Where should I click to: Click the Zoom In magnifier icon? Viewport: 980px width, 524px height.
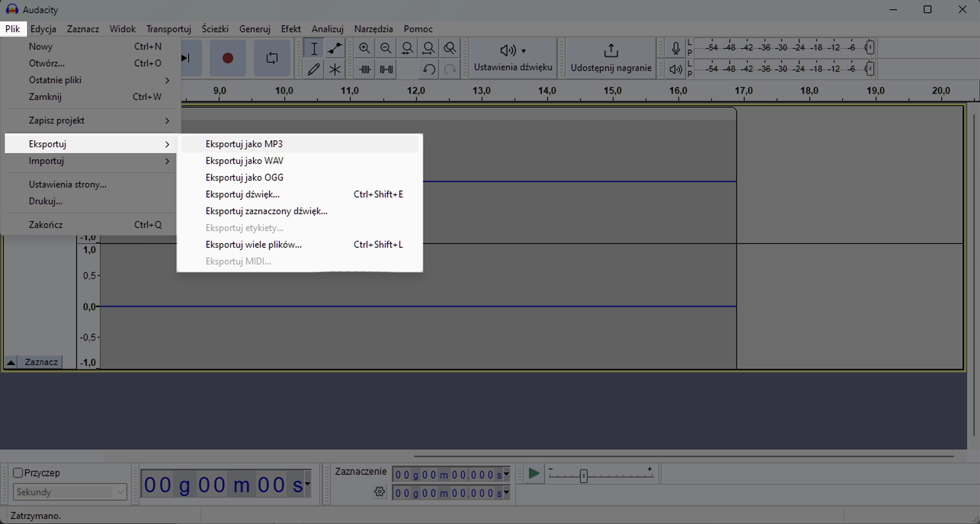(x=364, y=48)
